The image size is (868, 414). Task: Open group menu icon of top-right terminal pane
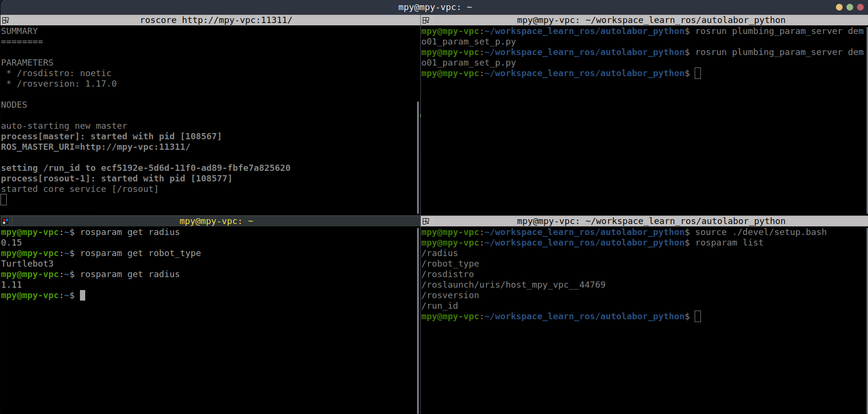tap(426, 20)
